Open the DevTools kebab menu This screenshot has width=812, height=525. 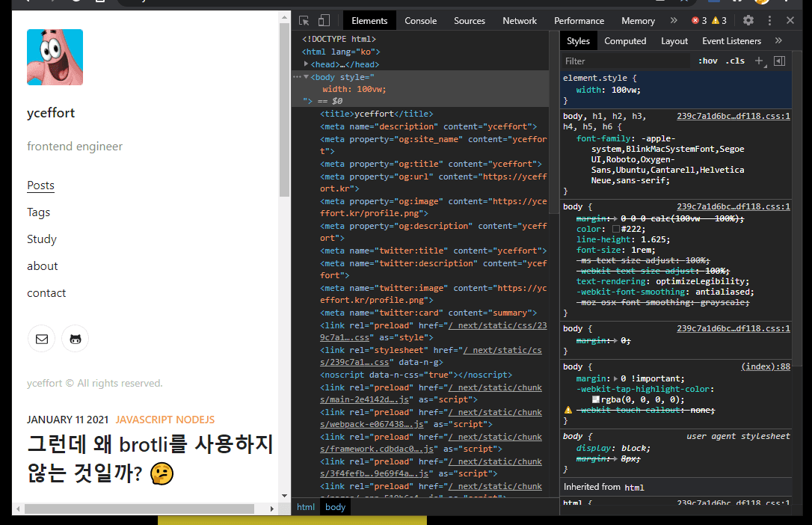(769, 20)
